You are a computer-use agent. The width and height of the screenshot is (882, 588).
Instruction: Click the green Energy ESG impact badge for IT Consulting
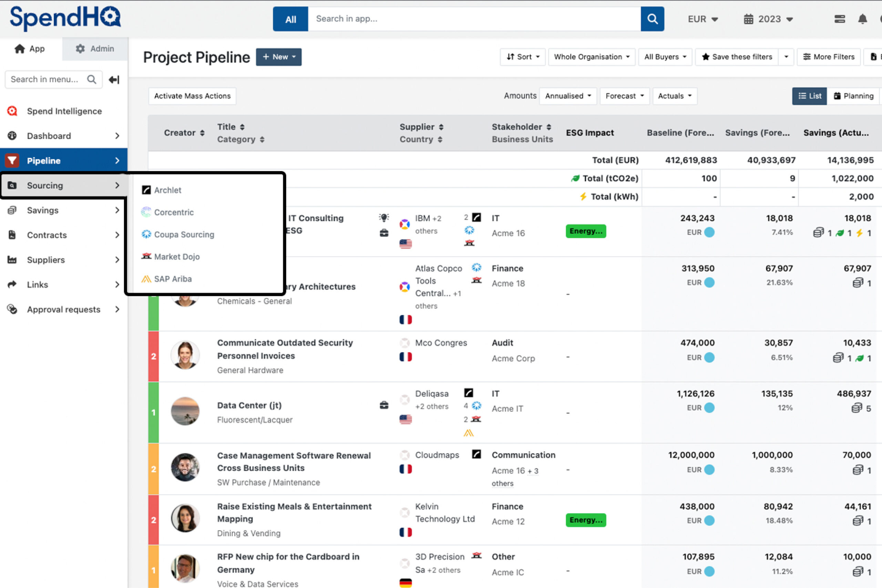(585, 231)
